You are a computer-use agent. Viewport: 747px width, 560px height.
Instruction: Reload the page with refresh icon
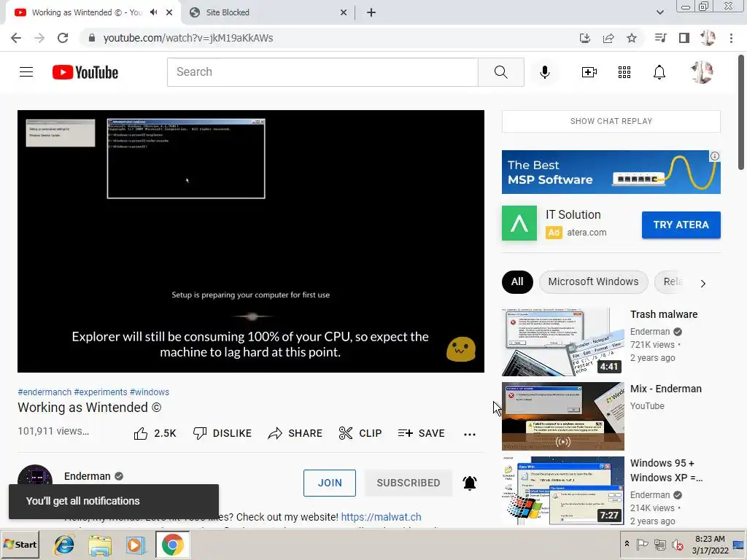pyautogui.click(x=63, y=38)
